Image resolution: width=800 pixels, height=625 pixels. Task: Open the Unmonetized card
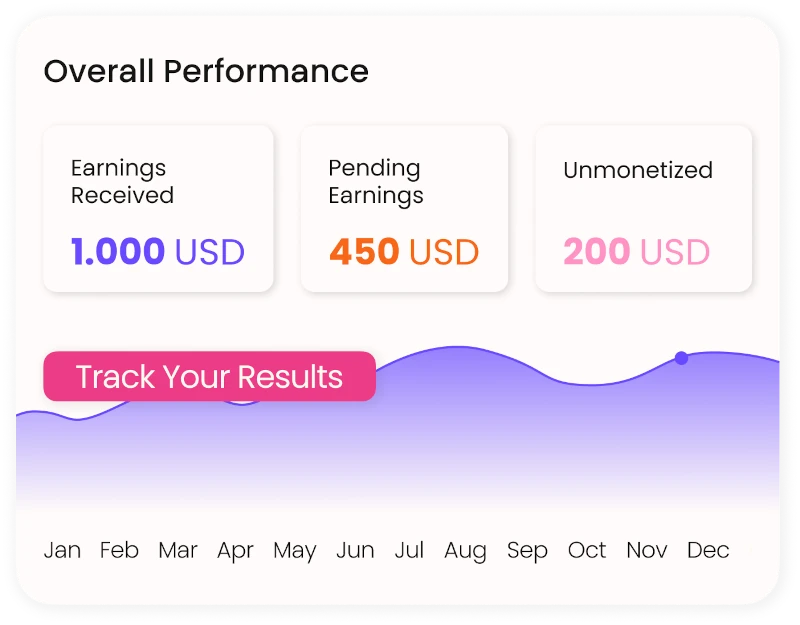click(x=643, y=209)
